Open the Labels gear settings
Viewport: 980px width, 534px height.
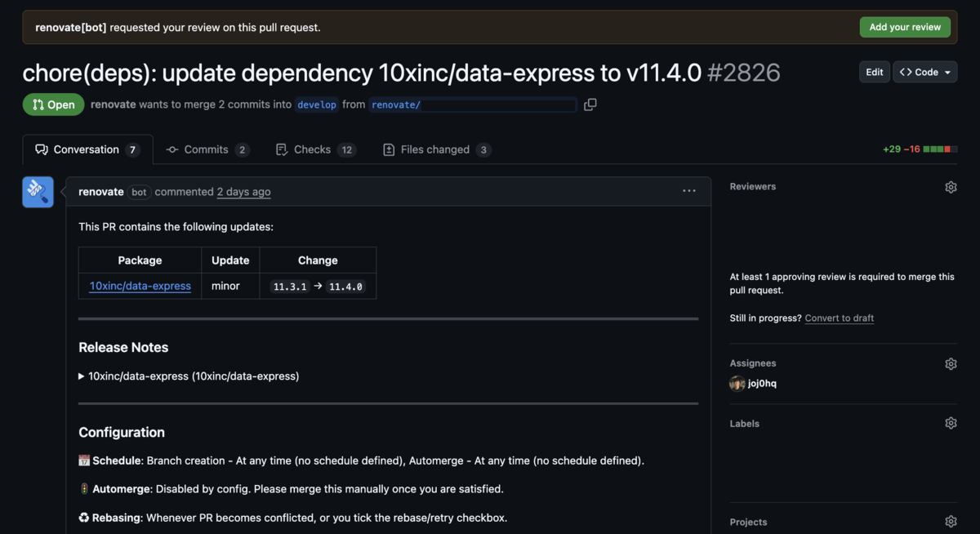tap(951, 424)
